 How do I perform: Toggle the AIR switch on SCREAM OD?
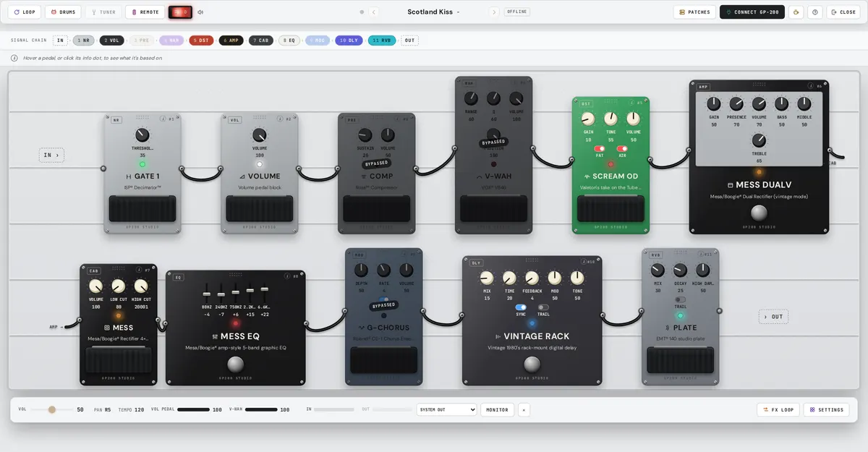pos(622,148)
